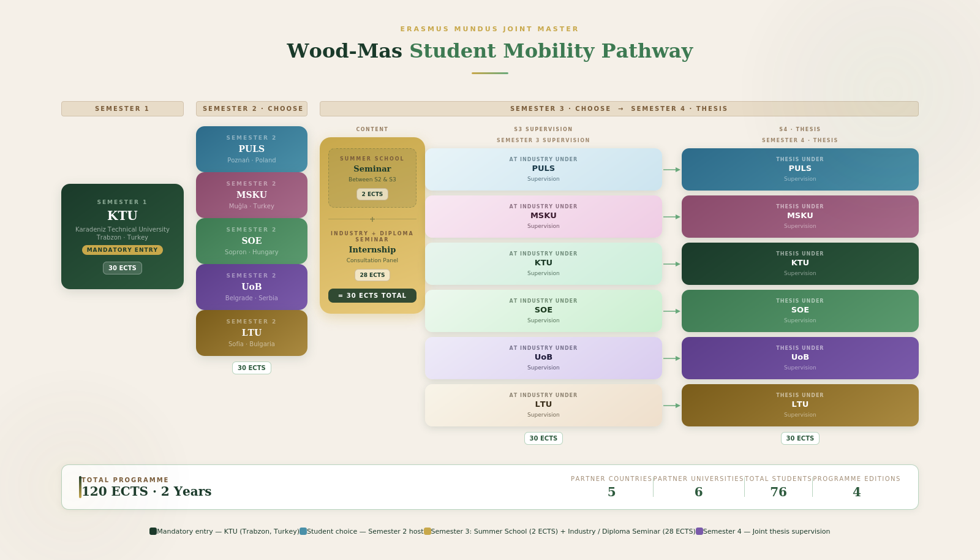Click the arrow pointing to LTU thesis card
980x560 pixels.
[x=671, y=406]
